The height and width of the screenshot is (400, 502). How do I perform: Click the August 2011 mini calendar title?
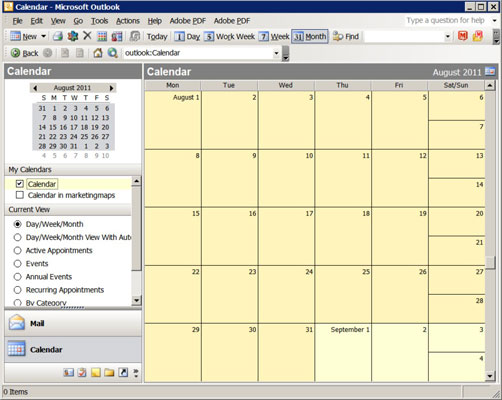72,88
